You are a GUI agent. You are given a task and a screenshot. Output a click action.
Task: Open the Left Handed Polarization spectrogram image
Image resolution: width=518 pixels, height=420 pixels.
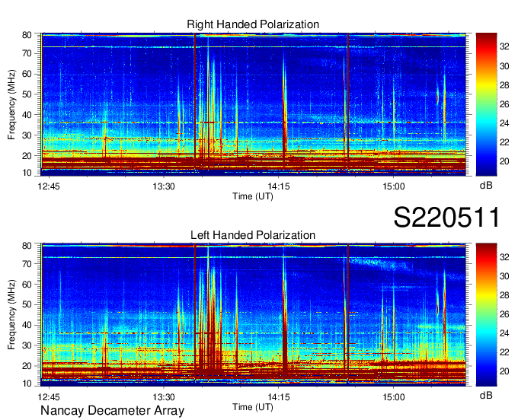pyautogui.click(x=254, y=315)
